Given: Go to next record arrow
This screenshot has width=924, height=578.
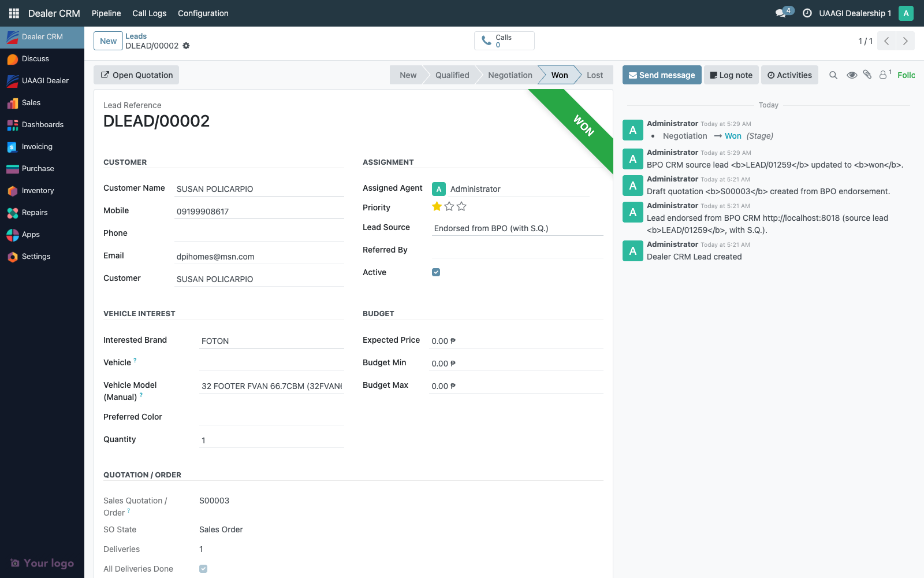Looking at the screenshot, I should pyautogui.click(x=905, y=41).
